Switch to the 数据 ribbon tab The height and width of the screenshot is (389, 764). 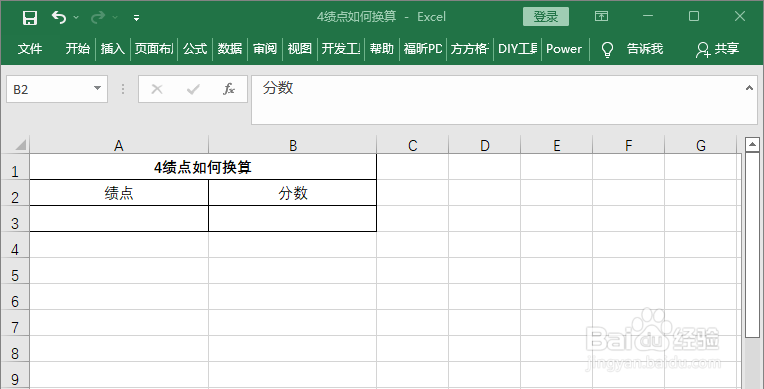[230, 49]
